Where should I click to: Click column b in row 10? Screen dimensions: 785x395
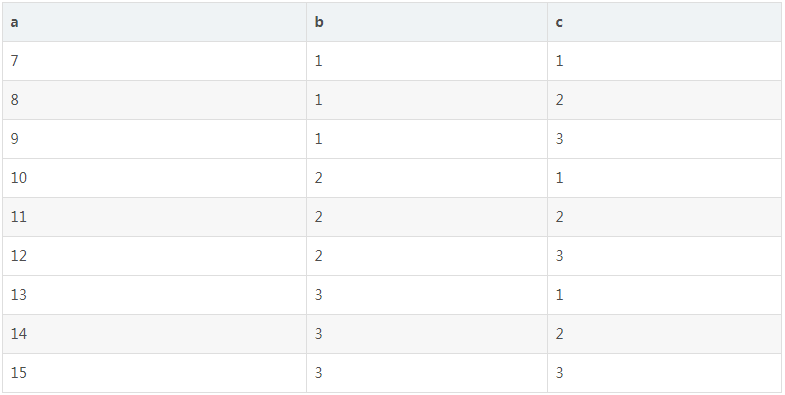point(427,178)
